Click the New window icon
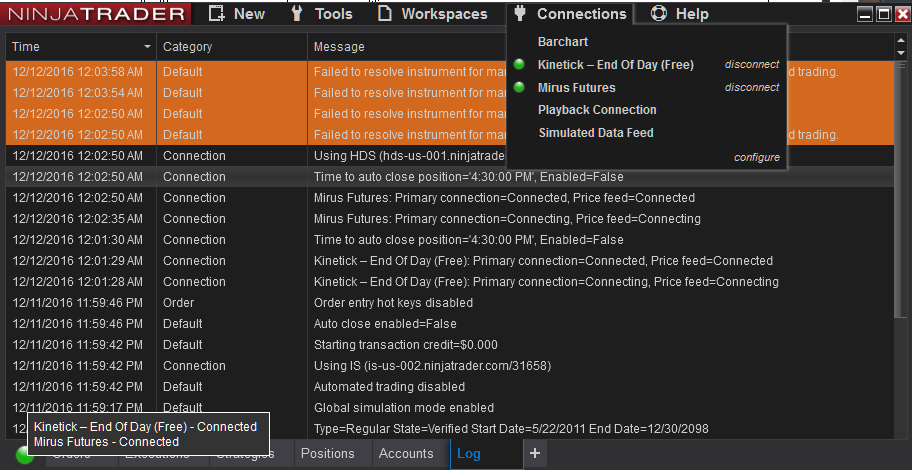This screenshot has height=470, width=912. coord(215,14)
